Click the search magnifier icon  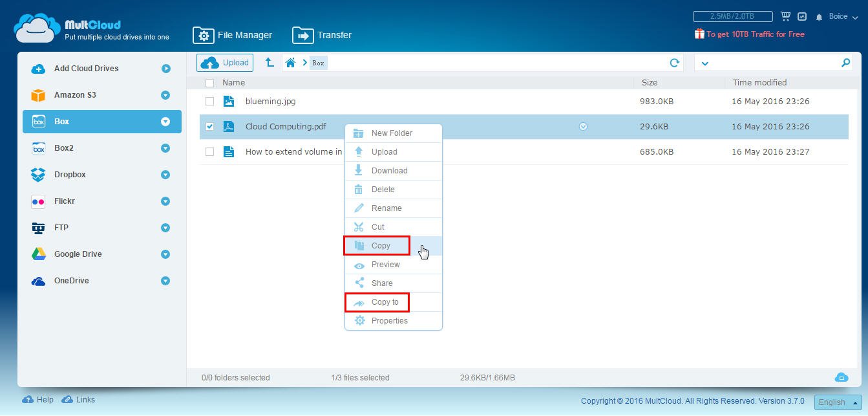845,63
